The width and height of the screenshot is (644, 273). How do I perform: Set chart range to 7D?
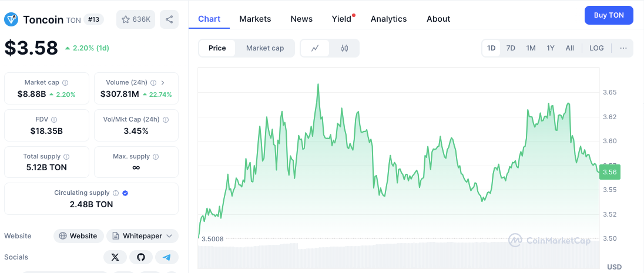pos(511,48)
